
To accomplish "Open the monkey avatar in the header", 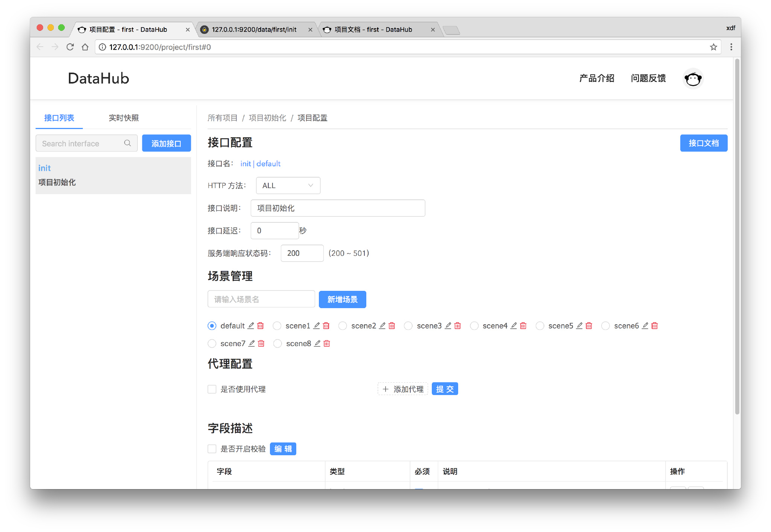I will [x=693, y=79].
